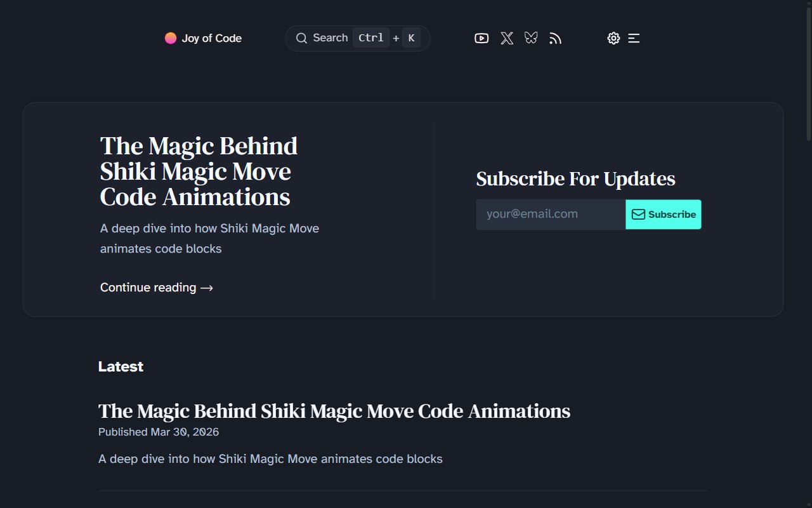812x508 pixels.
Task: Click the envelope icon on Subscribe
Action: click(x=639, y=215)
